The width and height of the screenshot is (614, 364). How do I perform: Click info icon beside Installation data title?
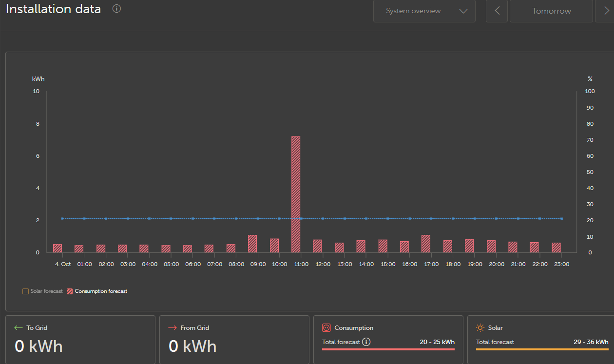[x=116, y=9]
